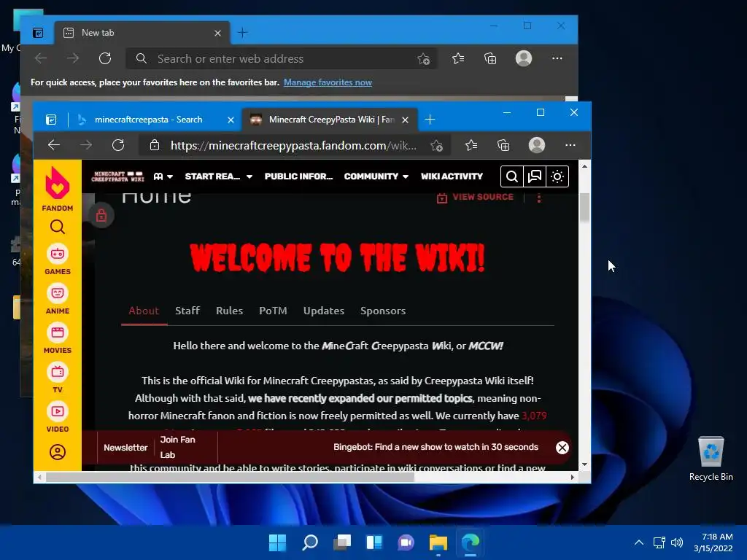Screen dimensions: 747x560
Task: Expand the START REA... dropdown menu
Action: coord(219,176)
